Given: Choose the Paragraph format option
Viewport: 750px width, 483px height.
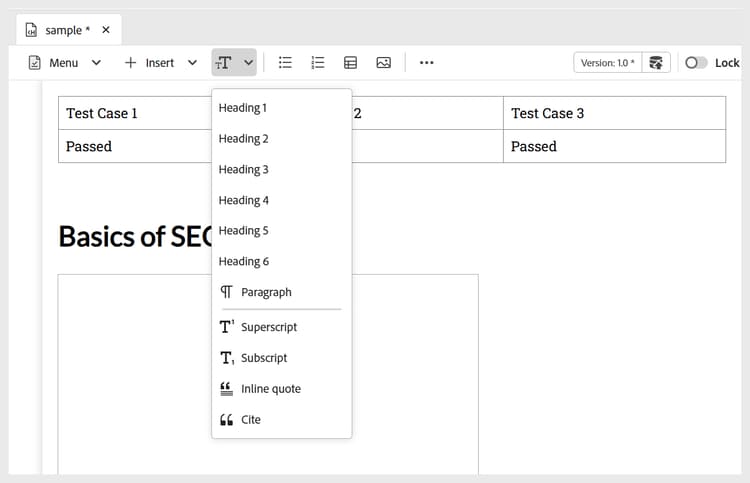Looking at the screenshot, I should pos(266,292).
